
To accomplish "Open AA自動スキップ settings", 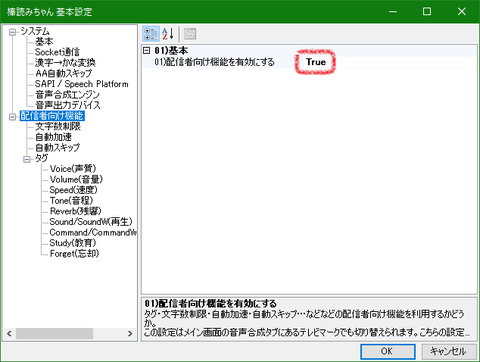I will coord(63,73).
